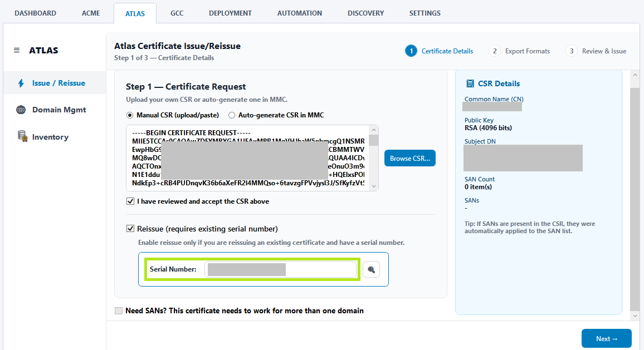The image size is (644, 350).
Task: Switch to the GCC tab
Action: [x=177, y=13]
